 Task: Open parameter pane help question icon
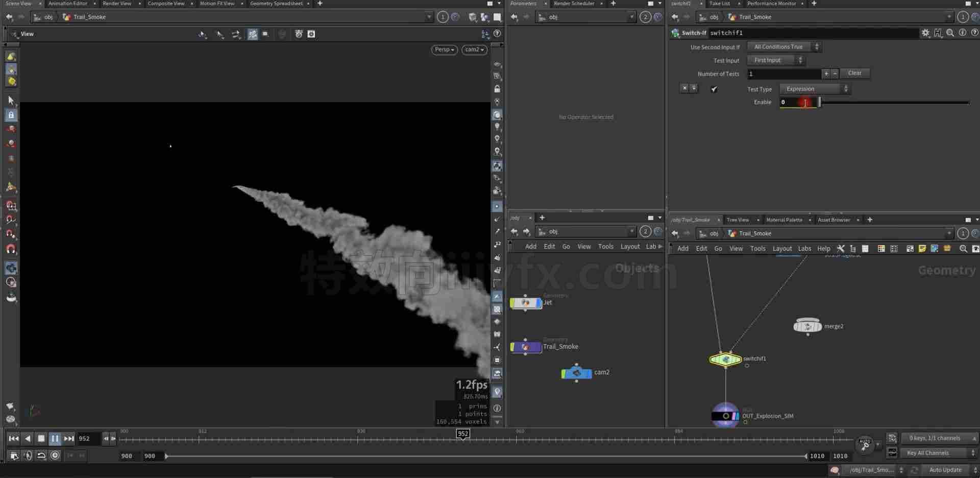click(974, 33)
